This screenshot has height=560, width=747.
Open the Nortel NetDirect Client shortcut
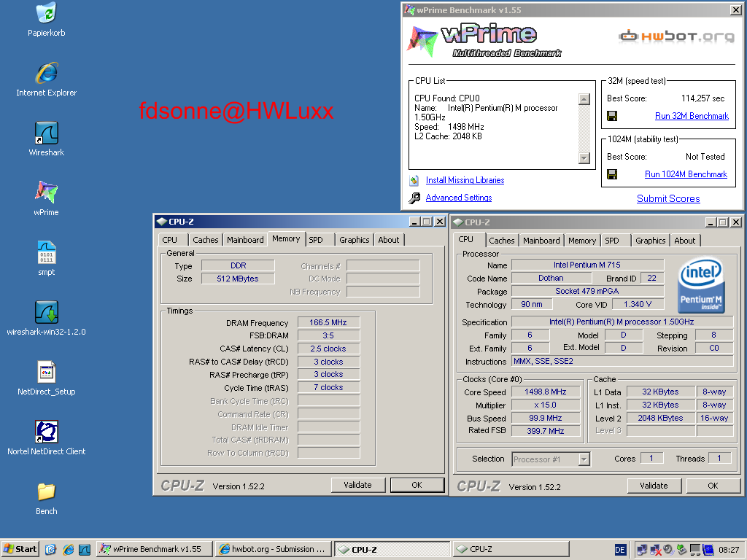pos(46,432)
